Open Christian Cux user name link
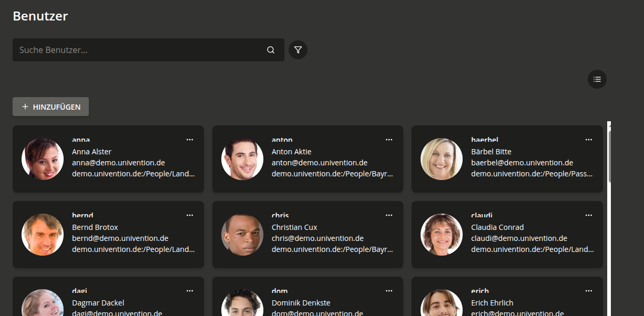The height and width of the screenshot is (316, 644). [280, 216]
